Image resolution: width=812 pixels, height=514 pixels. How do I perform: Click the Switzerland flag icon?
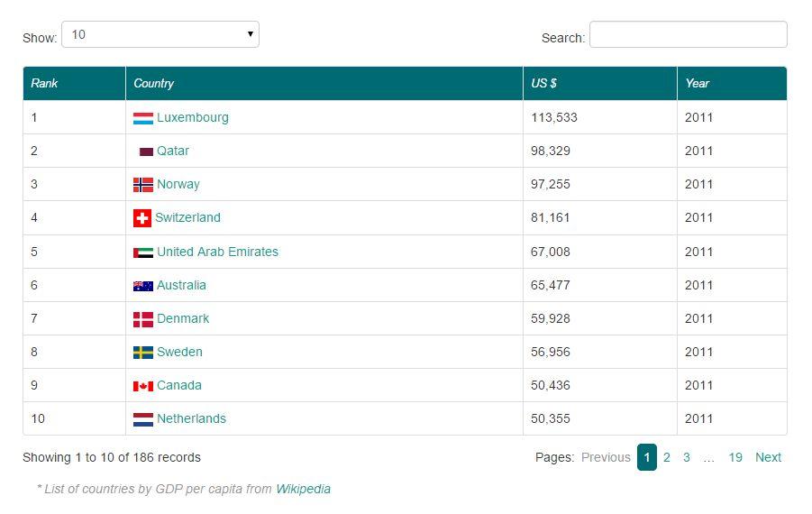click(142, 218)
